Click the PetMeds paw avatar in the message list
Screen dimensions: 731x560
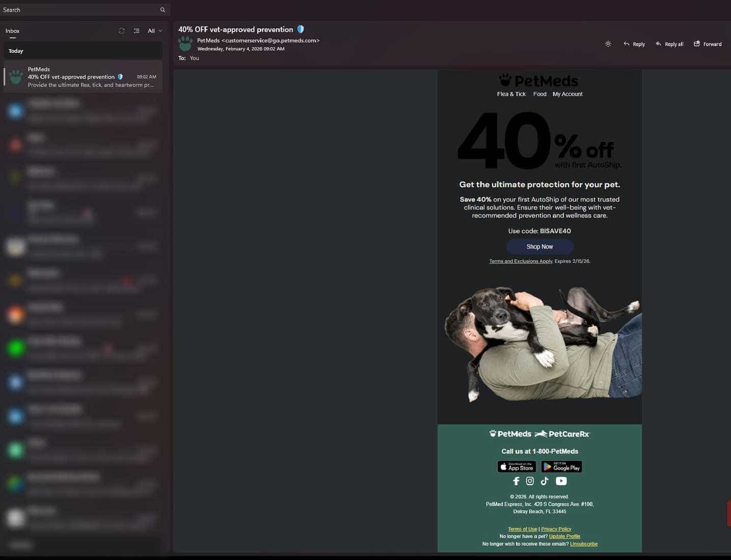[16, 77]
